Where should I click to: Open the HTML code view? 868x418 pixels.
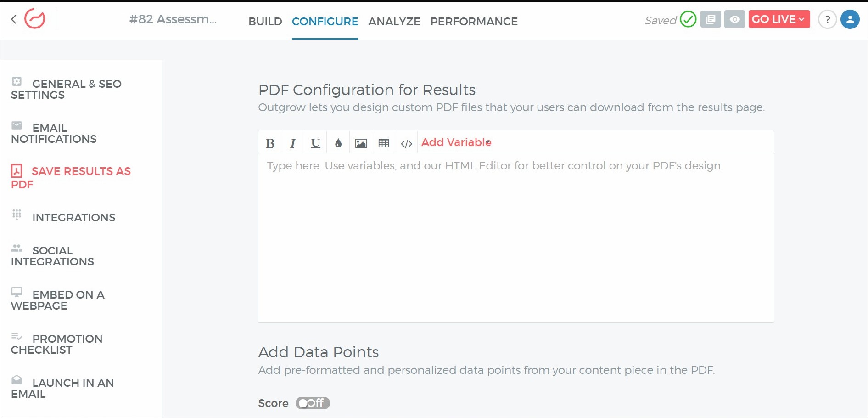click(x=406, y=143)
